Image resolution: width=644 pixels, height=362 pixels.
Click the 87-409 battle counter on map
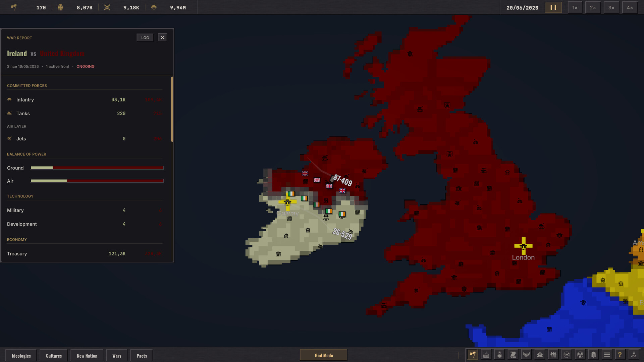[342, 180]
